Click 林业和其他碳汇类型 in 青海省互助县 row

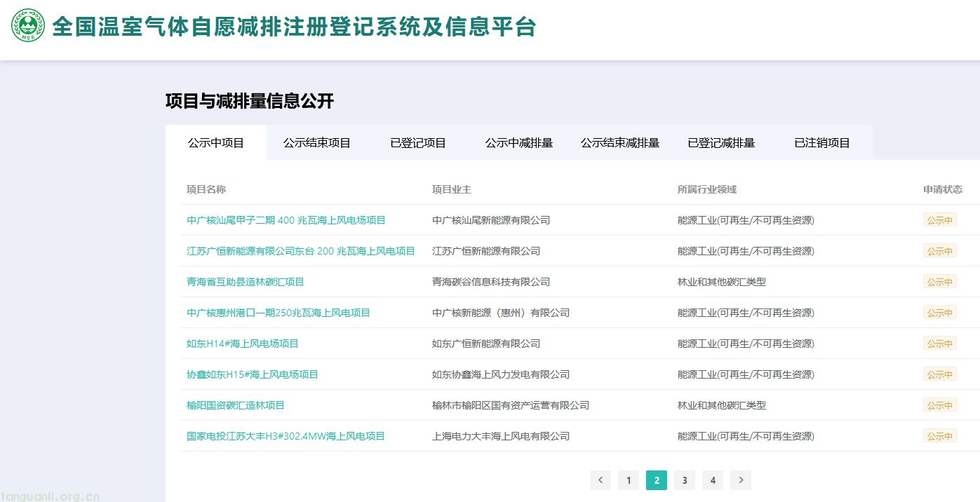click(x=722, y=282)
